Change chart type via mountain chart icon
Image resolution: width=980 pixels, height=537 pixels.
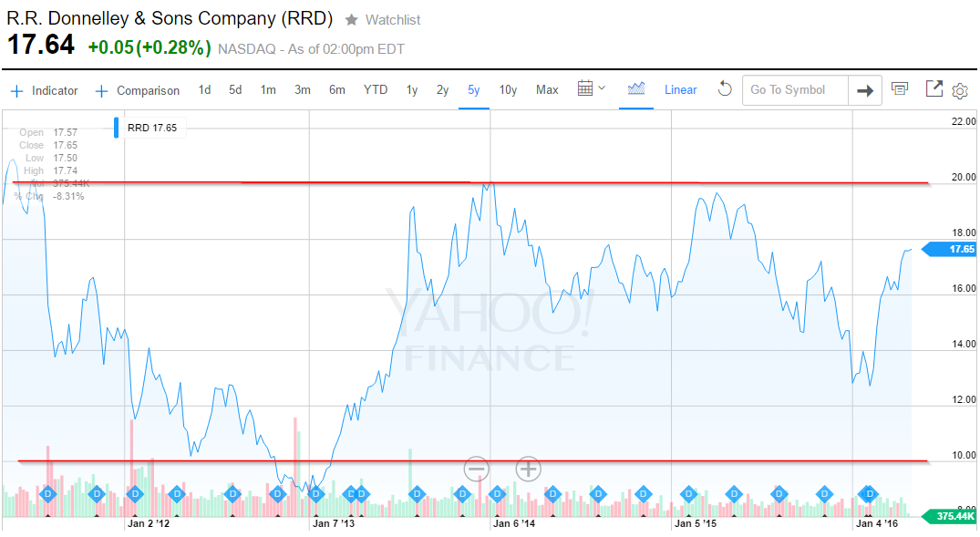click(636, 88)
